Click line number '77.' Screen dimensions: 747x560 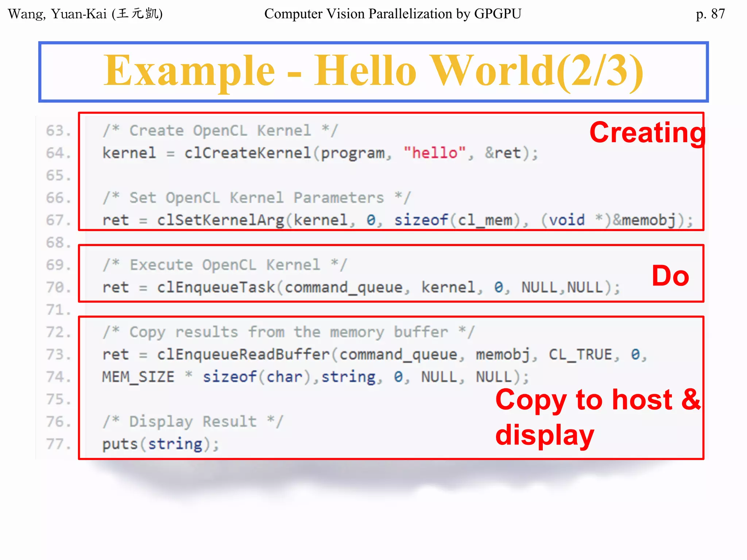(58, 444)
